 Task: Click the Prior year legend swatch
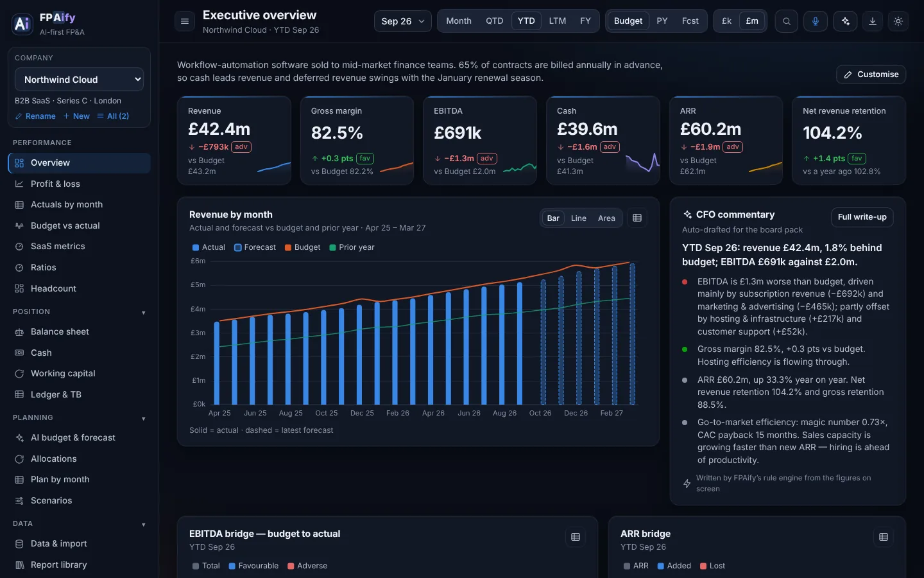[x=333, y=248]
